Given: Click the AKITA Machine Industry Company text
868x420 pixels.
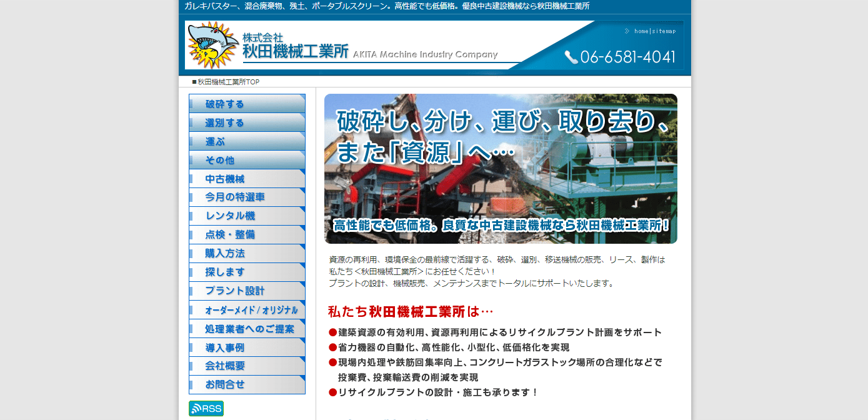Looking at the screenshot, I should click(425, 54).
